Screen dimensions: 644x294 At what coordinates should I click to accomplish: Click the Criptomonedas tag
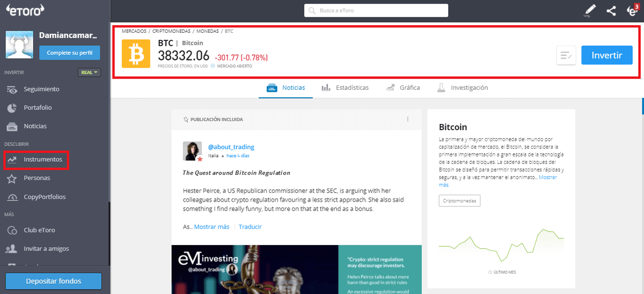click(459, 200)
